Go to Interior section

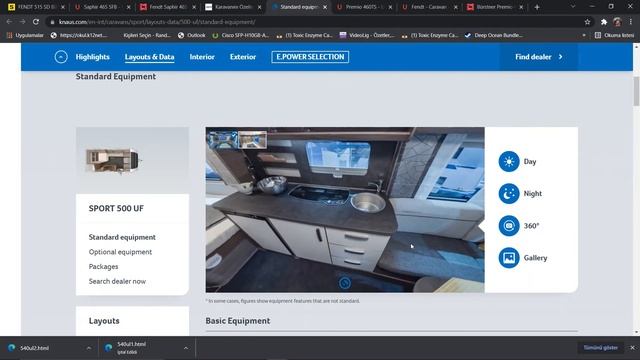tap(202, 57)
